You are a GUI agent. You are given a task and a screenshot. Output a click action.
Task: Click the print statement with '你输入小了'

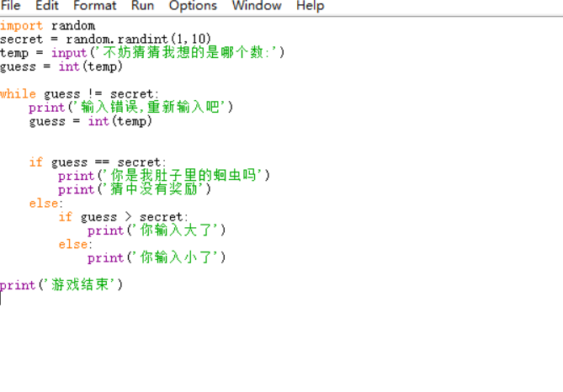click(157, 257)
